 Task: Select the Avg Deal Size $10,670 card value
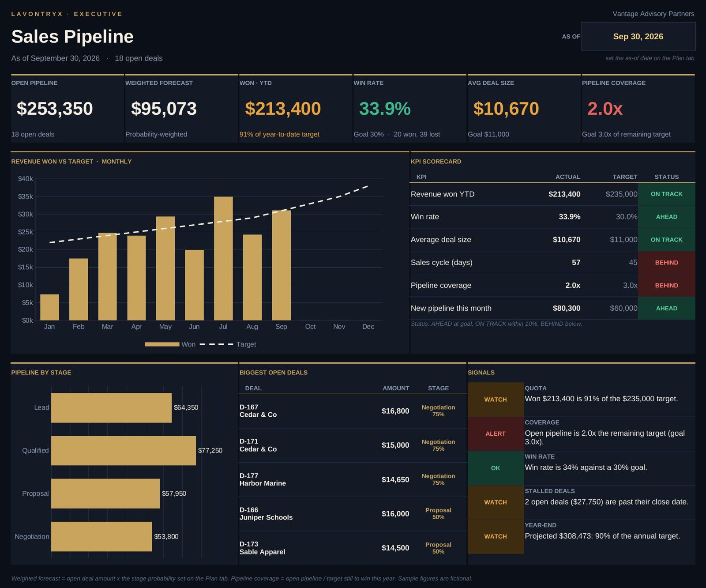click(x=506, y=109)
